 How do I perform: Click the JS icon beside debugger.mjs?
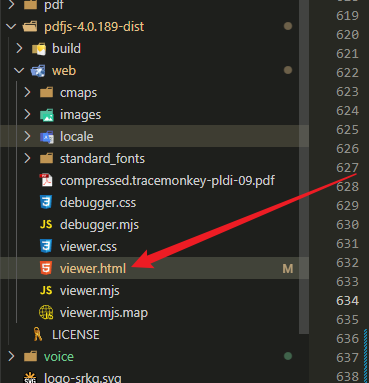point(46,224)
